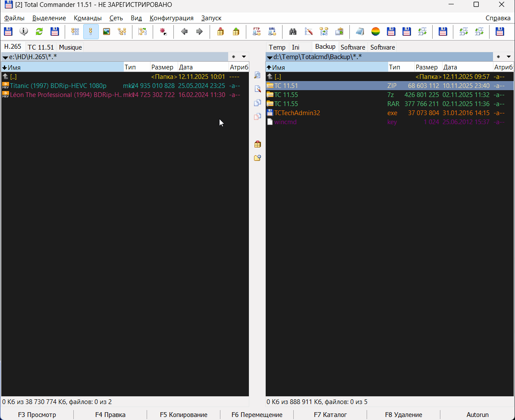This screenshot has height=420, width=515.
Task: Click the green refresh arrows toolbar icon
Action: pos(39,31)
